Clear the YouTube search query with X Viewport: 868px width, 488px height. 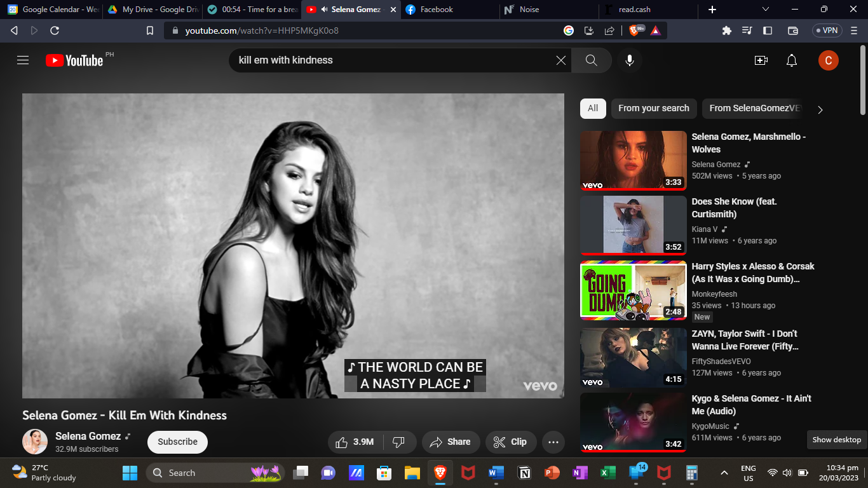[x=561, y=60]
